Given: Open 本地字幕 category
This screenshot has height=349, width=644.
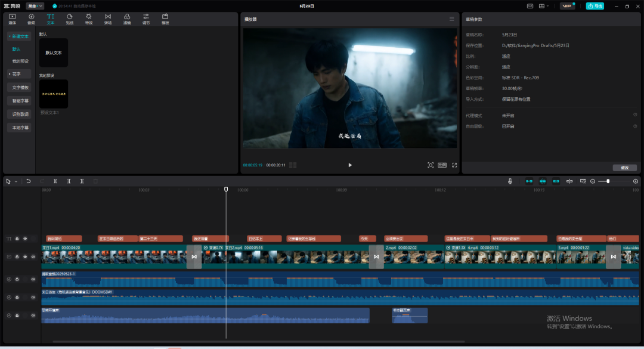Looking at the screenshot, I should click(19, 128).
